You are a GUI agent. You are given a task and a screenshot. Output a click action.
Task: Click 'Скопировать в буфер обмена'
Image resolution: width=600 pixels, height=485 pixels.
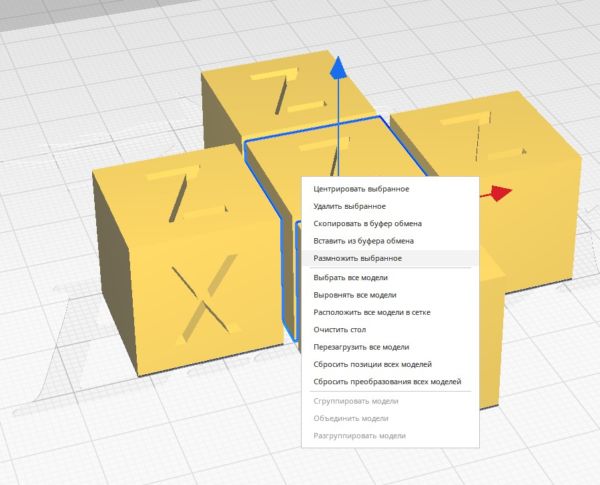click(x=367, y=223)
